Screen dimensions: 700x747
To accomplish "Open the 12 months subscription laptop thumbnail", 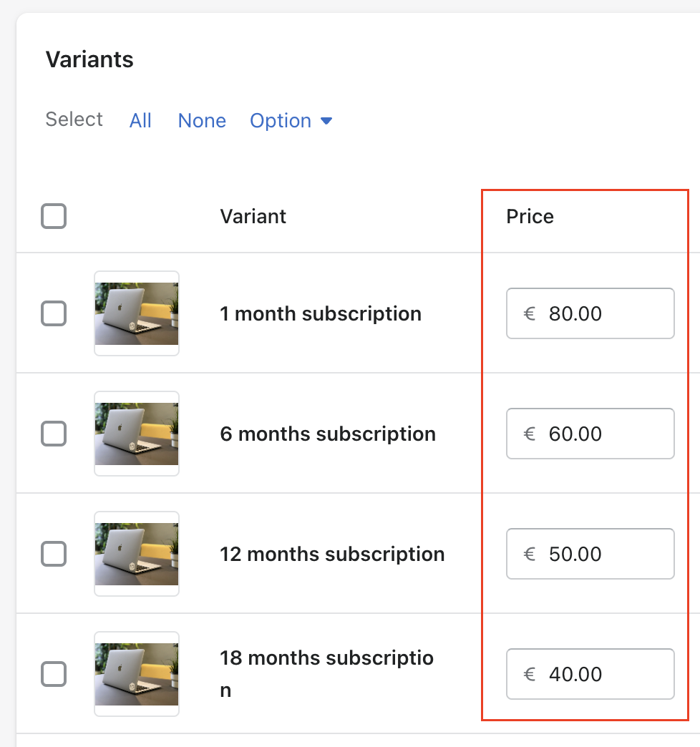I will (x=137, y=554).
